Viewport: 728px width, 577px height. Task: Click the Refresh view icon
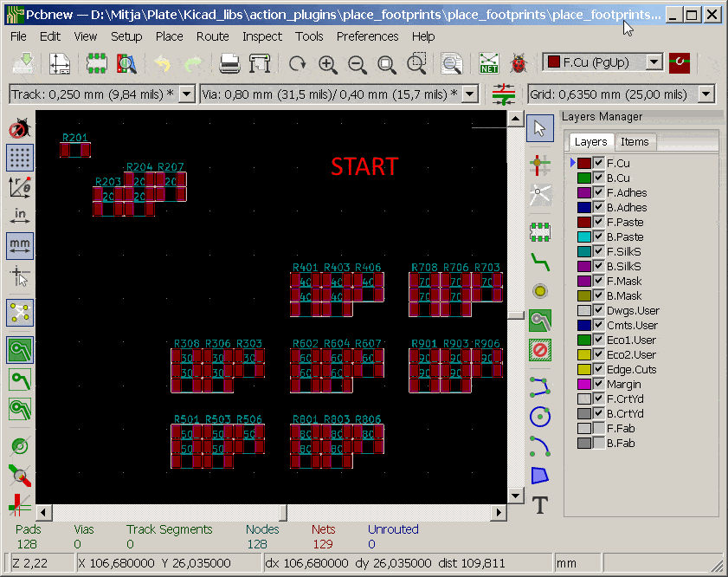click(297, 62)
